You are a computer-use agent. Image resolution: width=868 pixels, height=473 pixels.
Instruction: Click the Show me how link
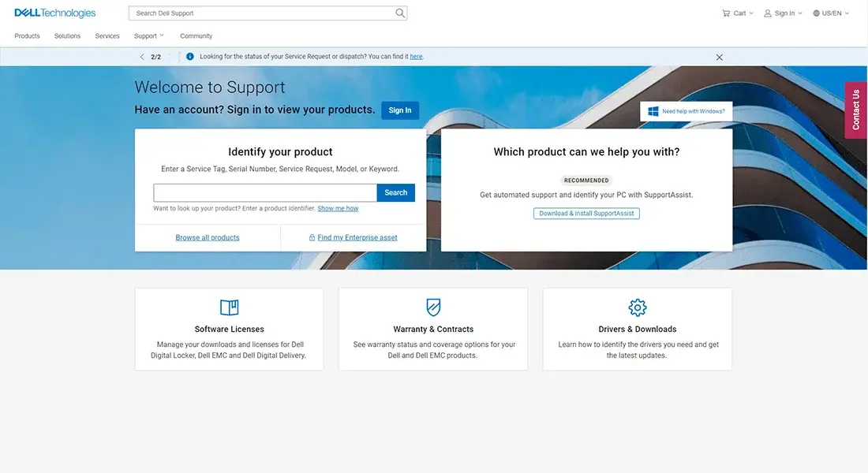point(338,209)
